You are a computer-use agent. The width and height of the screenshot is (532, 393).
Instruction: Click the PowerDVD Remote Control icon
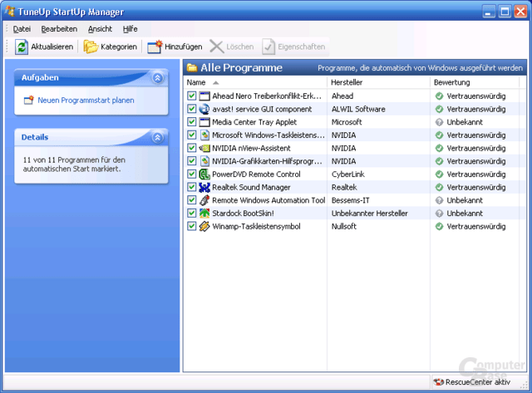[204, 174]
